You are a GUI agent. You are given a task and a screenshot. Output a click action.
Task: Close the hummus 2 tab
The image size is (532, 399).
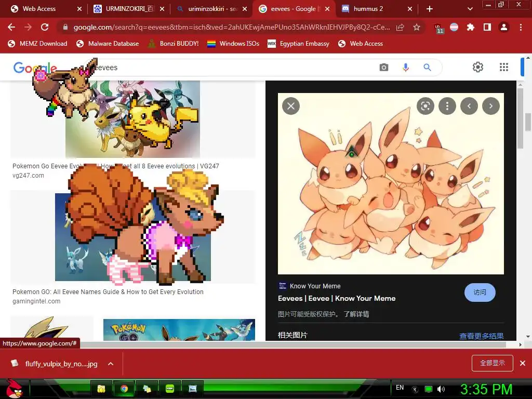[410, 9]
